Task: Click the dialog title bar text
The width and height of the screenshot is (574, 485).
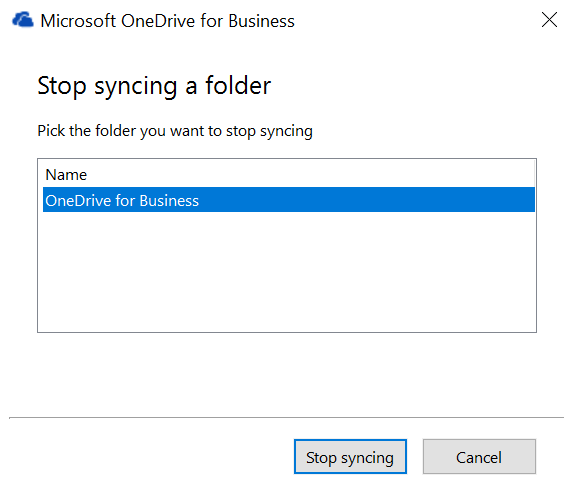Action: point(167,21)
